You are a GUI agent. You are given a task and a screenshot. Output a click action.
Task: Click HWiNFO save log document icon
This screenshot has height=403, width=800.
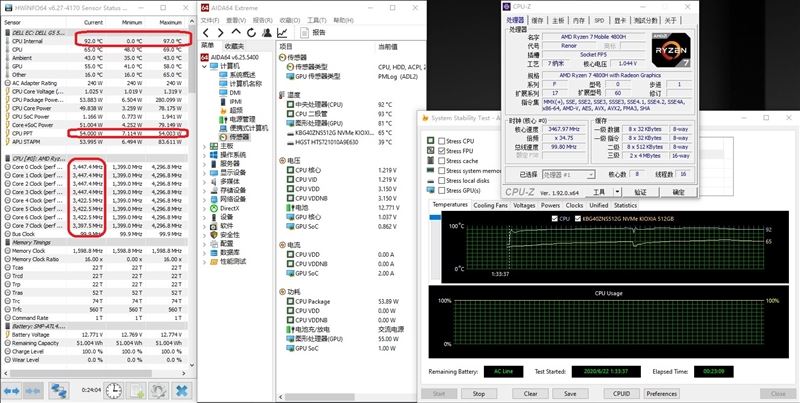[137, 391]
